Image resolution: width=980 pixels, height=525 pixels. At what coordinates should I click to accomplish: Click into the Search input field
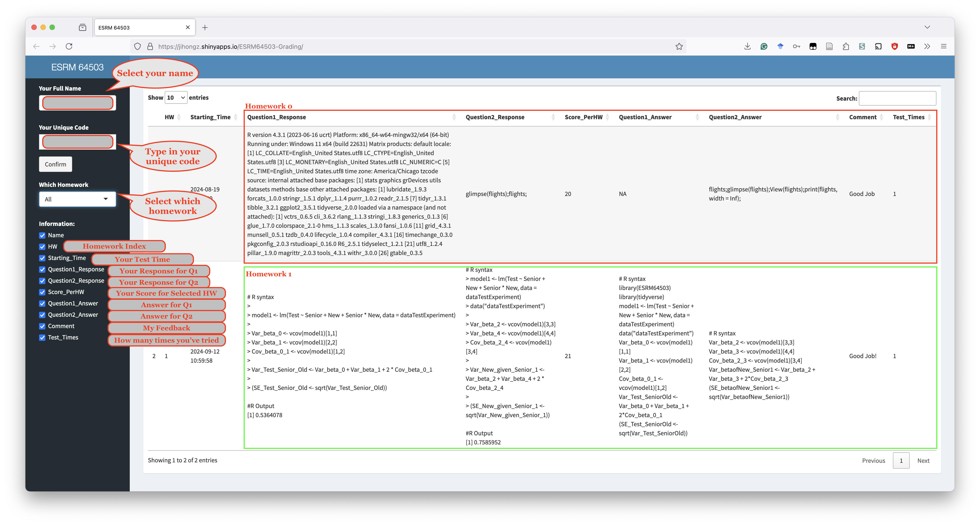(x=897, y=98)
